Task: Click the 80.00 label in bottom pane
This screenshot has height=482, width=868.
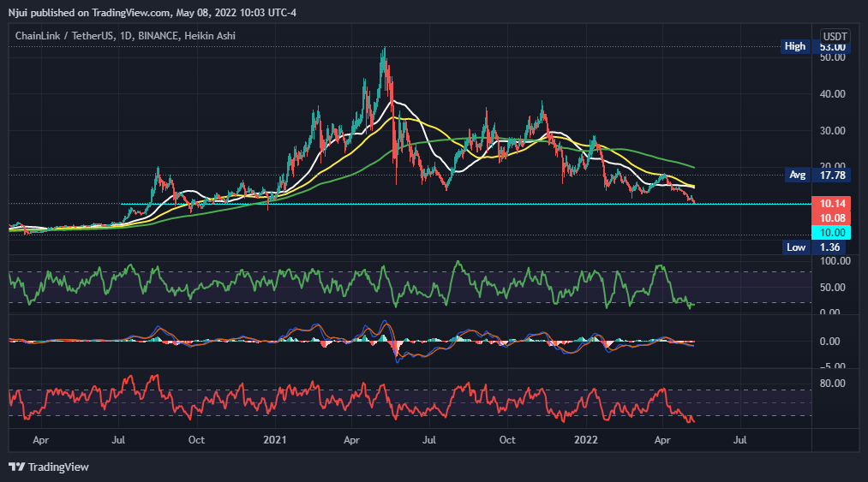Action: point(834,383)
